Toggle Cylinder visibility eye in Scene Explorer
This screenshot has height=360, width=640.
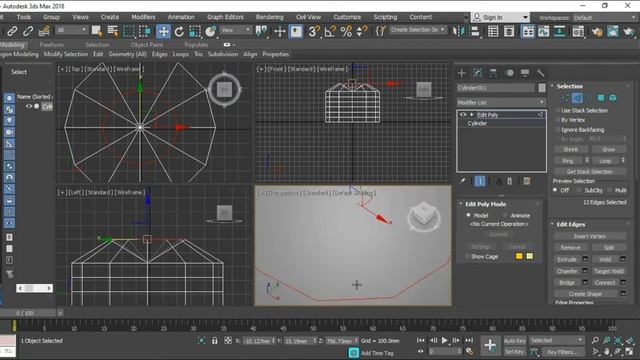[x=29, y=106]
